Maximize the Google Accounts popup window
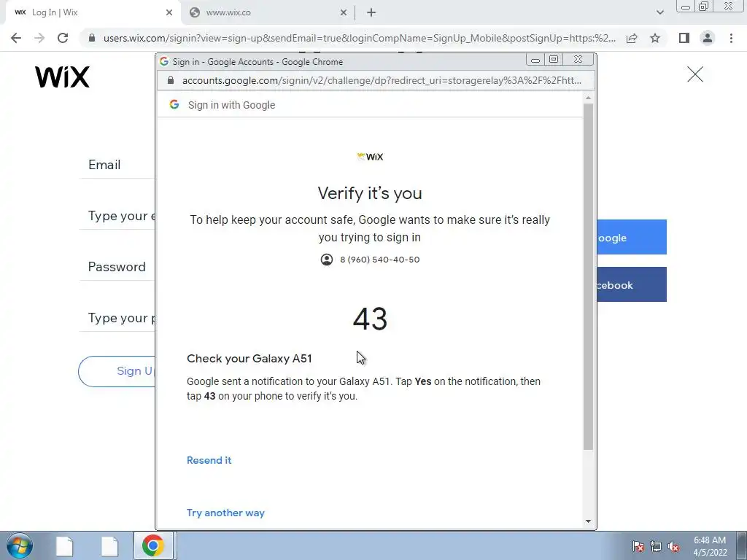747x560 pixels. coord(554,60)
